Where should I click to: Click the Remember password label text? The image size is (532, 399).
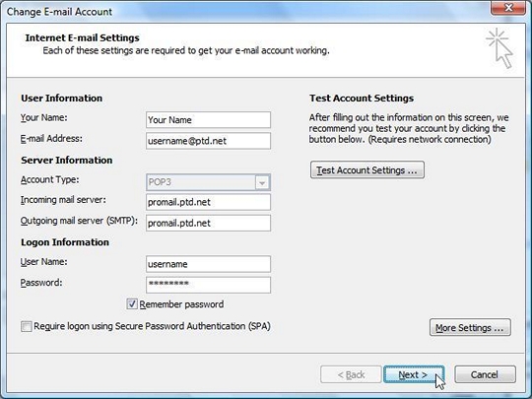coord(181,304)
